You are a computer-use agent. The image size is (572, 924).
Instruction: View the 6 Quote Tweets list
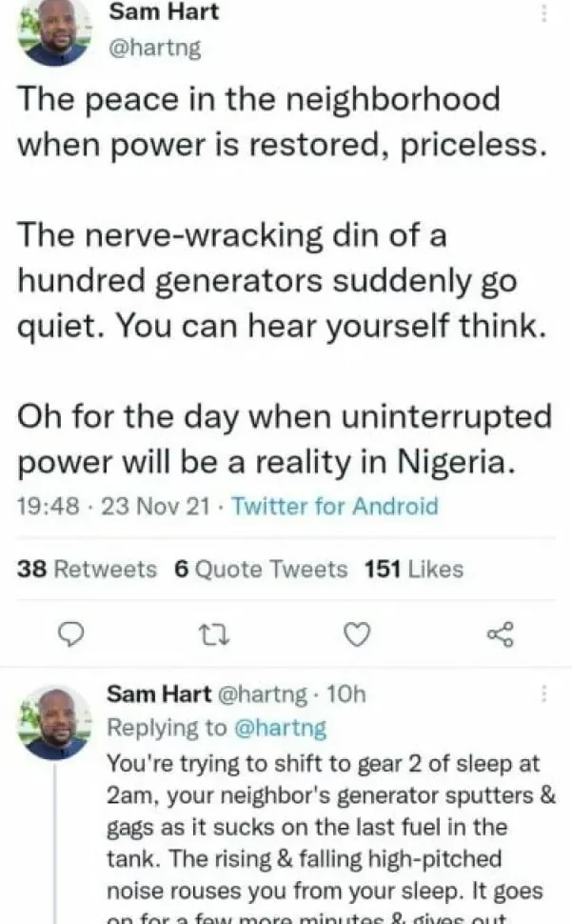pos(262,570)
